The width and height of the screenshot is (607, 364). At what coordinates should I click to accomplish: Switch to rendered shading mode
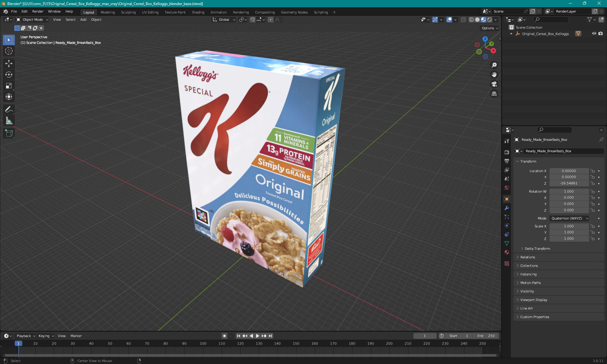[489, 20]
